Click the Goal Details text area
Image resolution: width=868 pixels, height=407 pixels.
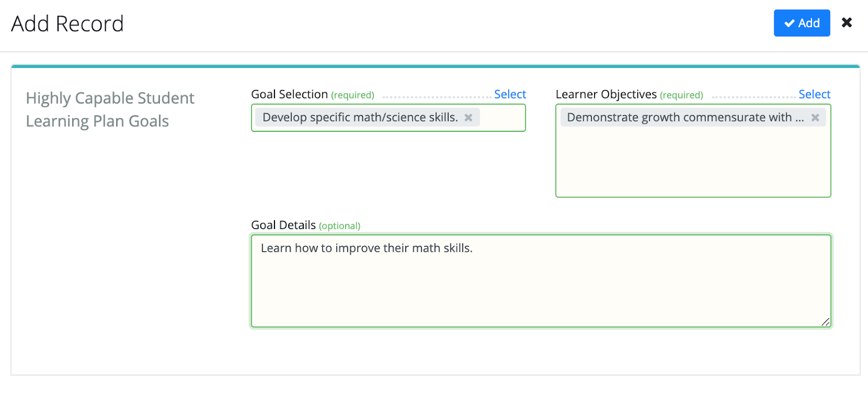[541, 279]
